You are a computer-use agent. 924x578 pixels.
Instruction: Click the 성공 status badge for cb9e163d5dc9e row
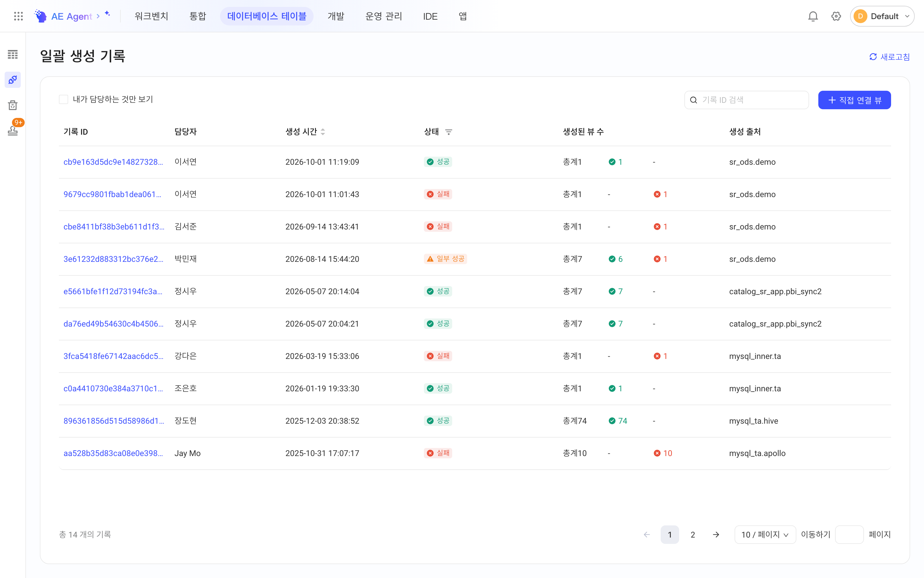[x=438, y=162]
